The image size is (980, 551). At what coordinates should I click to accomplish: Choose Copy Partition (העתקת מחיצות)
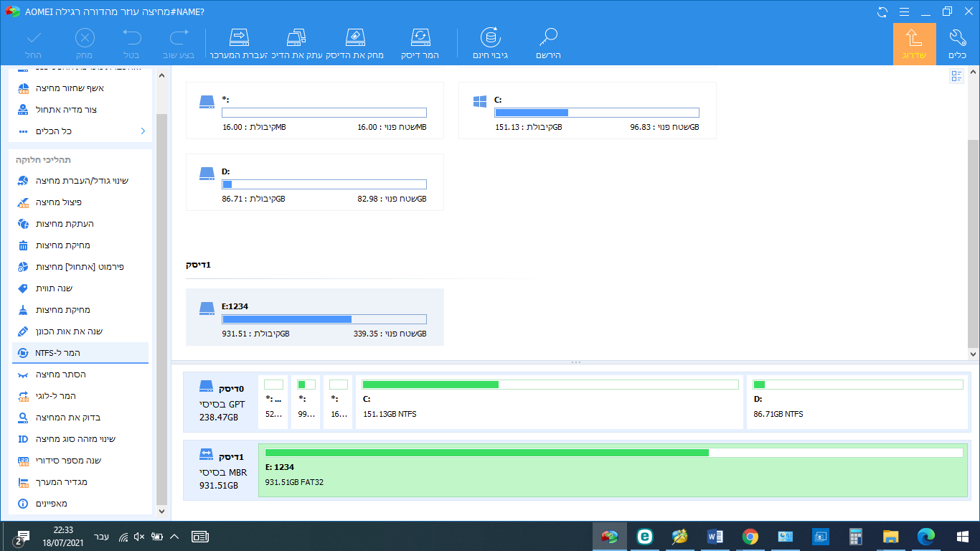[80, 224]
